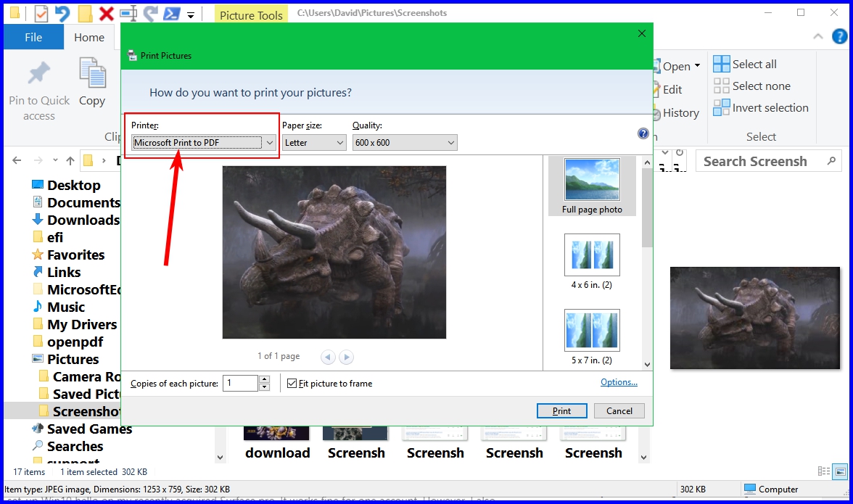This screenshot has width=853, height=504.
Task: Select My Drivers folder in navigation tree
Action: [x=75, y=324]
